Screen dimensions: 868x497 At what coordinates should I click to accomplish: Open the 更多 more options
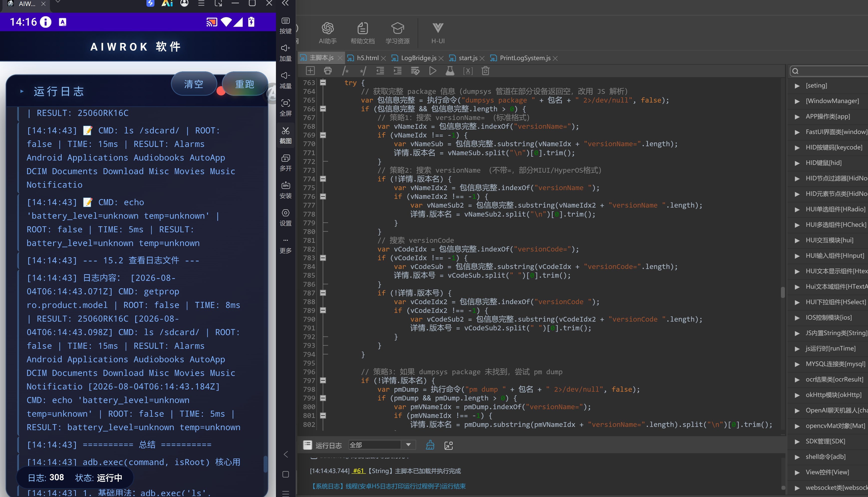(286, 246)
